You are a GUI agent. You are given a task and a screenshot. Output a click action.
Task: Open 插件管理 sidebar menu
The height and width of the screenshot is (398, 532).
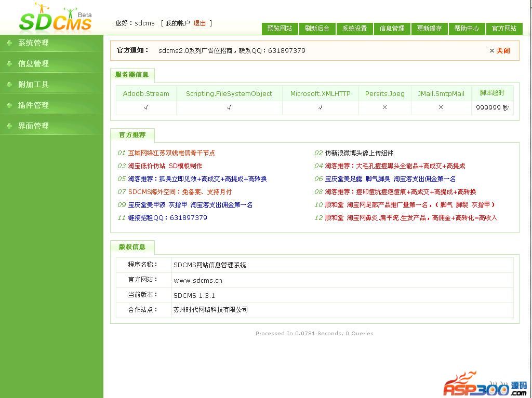pyautogui.click(x=33, y=105)
